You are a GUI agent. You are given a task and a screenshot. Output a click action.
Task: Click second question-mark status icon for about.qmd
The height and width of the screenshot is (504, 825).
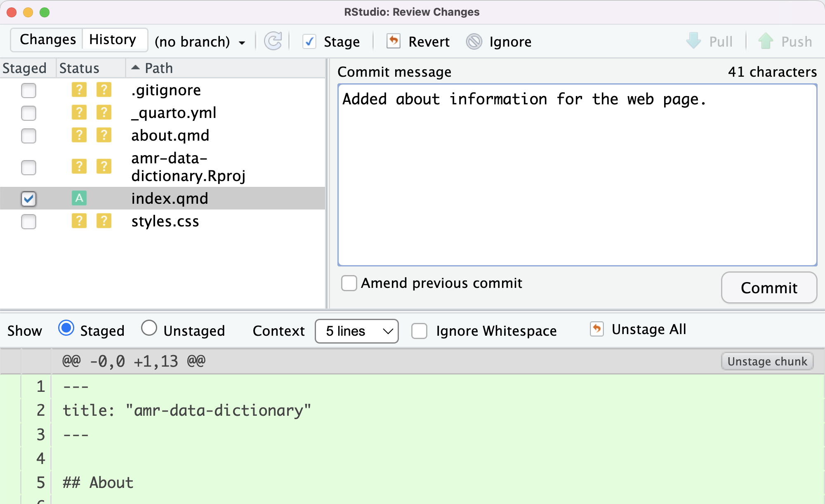click(104, 135)
